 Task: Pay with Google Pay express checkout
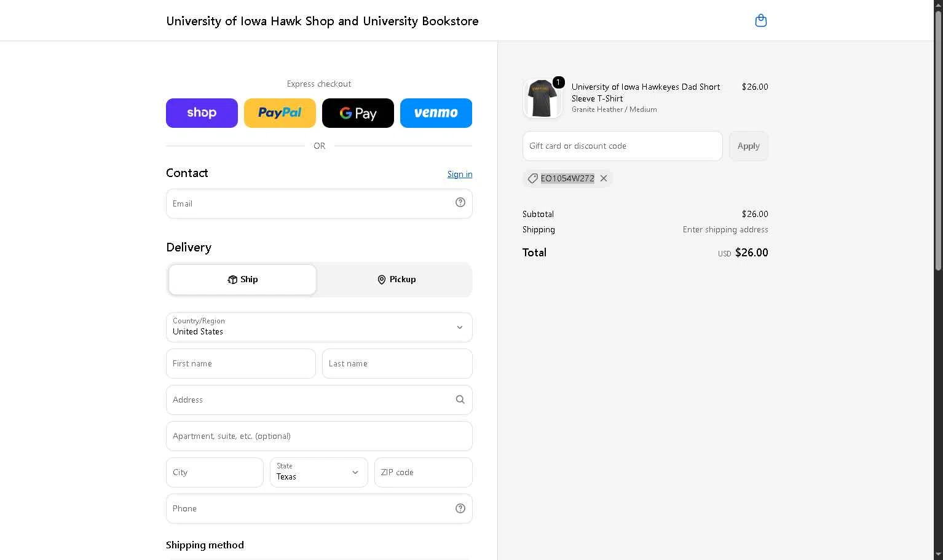tap(358, 113)
